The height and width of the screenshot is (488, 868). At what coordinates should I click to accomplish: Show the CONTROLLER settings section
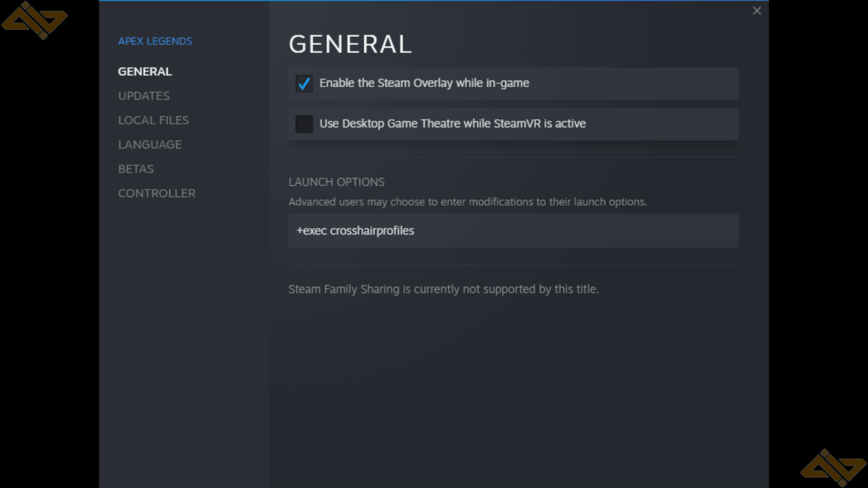(x=157, y=193)
